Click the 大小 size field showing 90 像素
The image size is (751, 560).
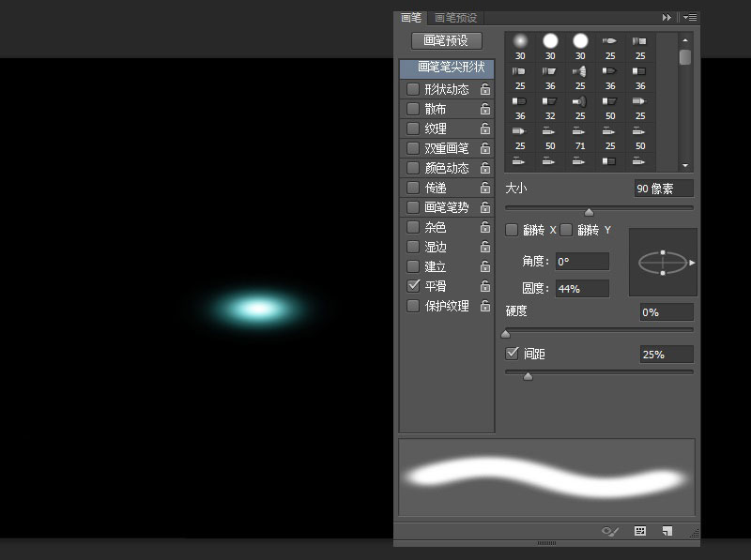(x=664, y=189)
